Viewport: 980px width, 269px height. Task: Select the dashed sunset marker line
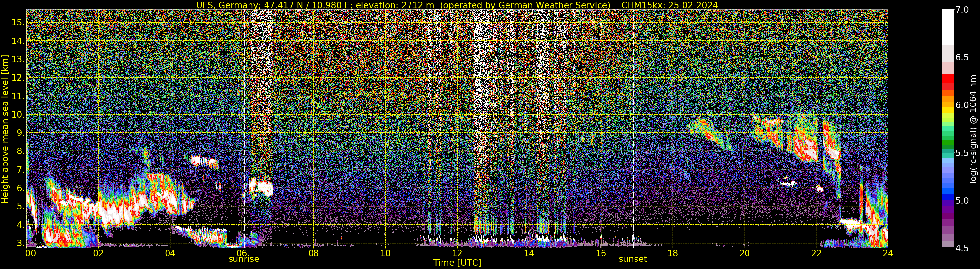click(634, 129)
